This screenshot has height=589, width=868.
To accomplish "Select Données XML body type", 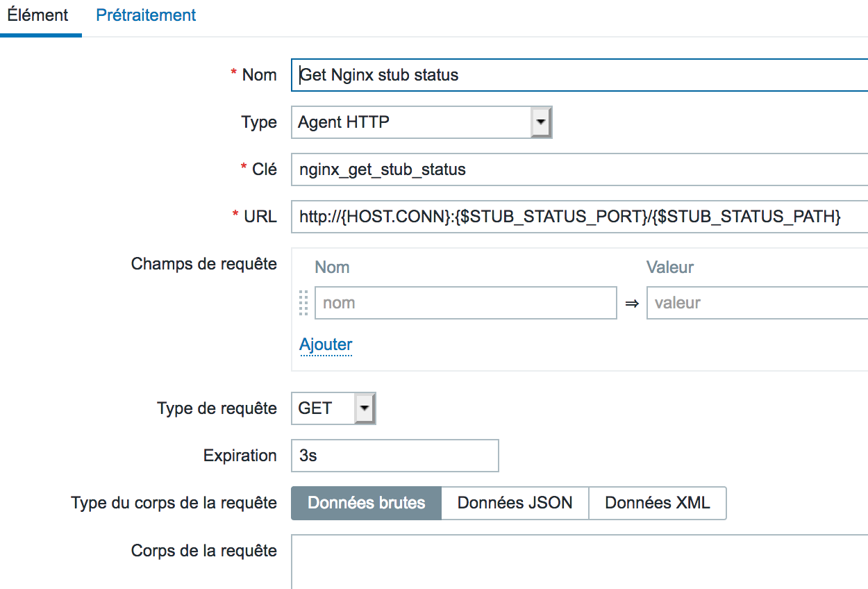I will coord(658,503).
